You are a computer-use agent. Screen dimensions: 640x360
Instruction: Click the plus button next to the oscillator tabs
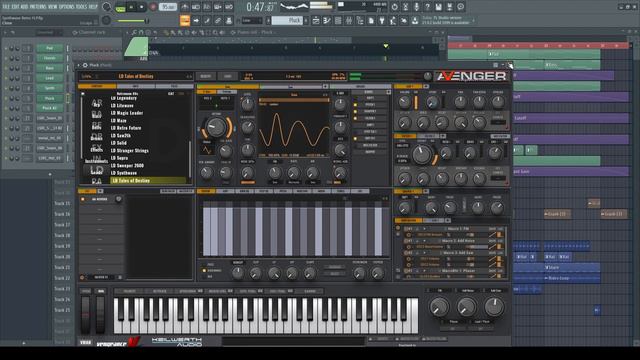(x=325, y=87)
